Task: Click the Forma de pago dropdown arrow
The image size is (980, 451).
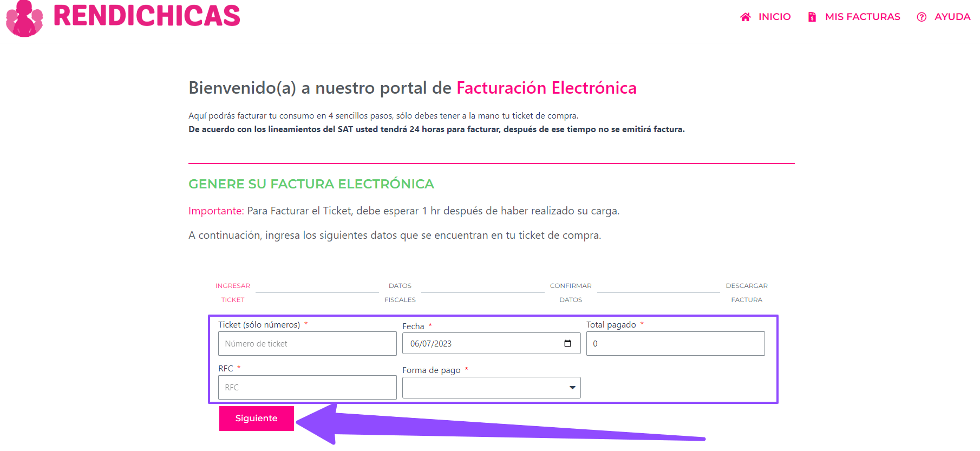Action: tap(572, 388)
